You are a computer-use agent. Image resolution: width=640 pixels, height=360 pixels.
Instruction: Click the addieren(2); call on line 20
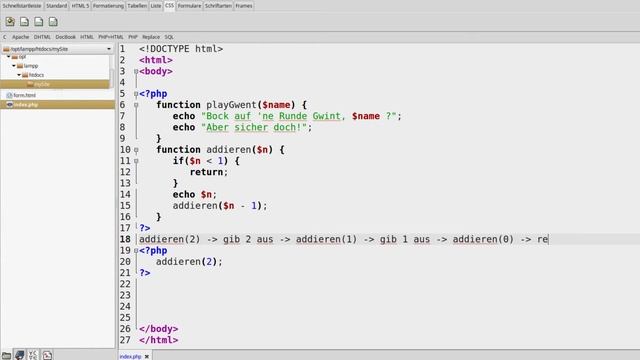click(189, 262)
